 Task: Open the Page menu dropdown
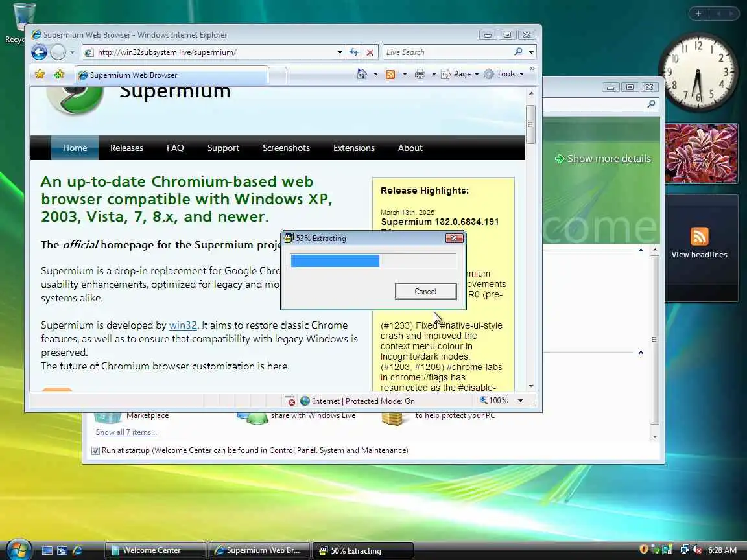(460, 74)
